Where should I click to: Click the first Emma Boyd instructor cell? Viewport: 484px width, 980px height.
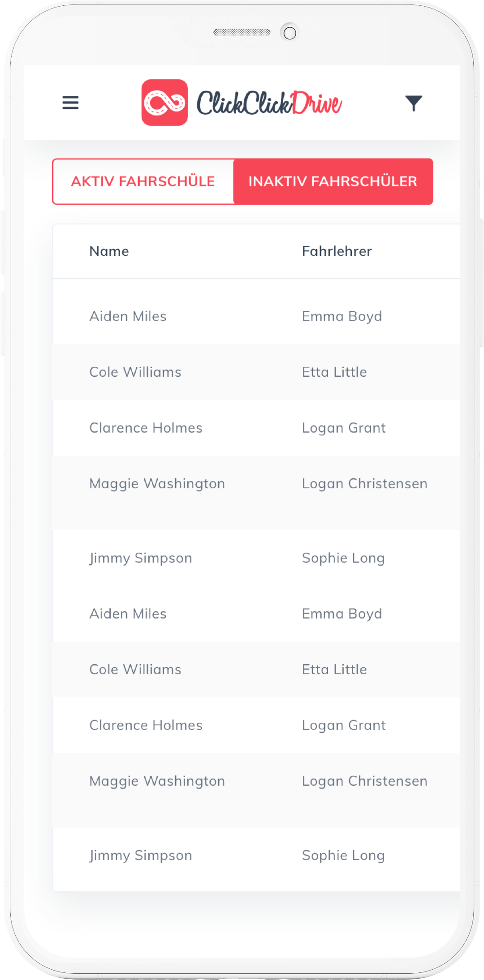342,316
